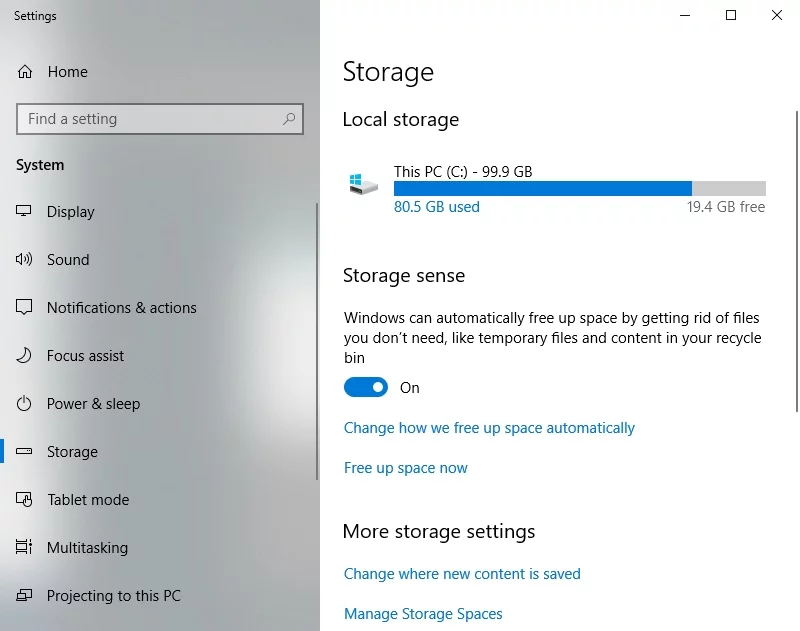Click the Home icon in sidebar
The width and height of the screenshot is (800, 631).
pos(25,72)
